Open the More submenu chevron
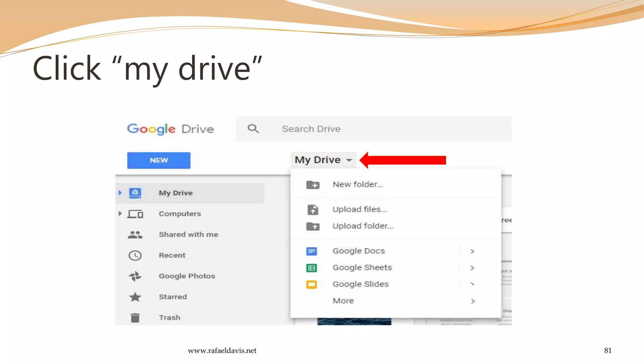The height and width of the screenshot is (362, 644). pos(473,301)
